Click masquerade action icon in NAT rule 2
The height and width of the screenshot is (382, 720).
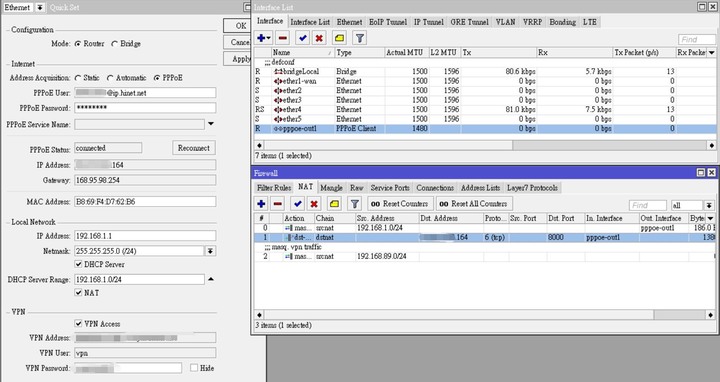[289, 256]
